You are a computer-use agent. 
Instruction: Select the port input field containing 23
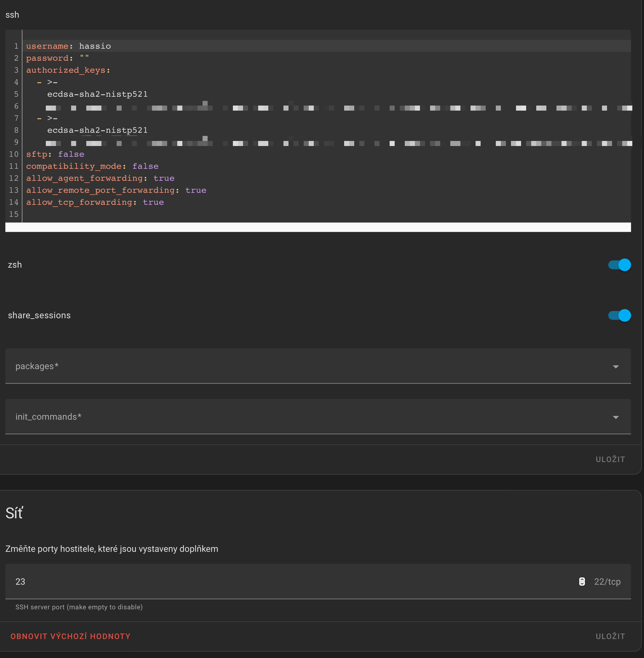pos(135,582)
